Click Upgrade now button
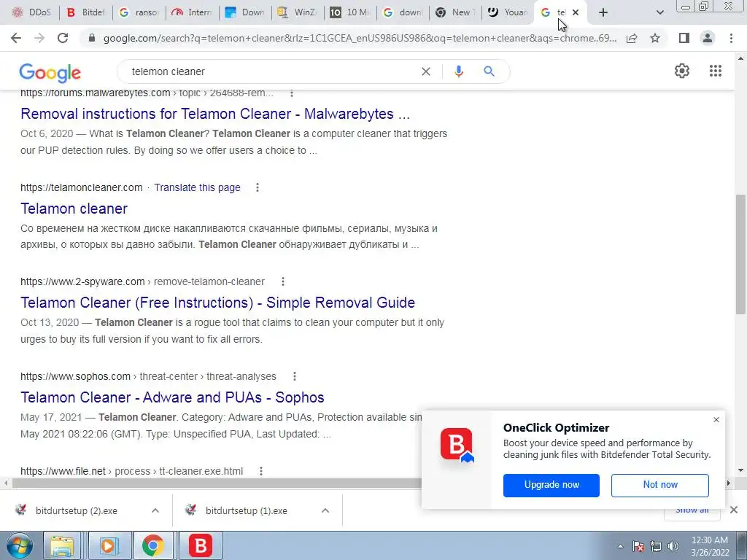 click(551, 485)
